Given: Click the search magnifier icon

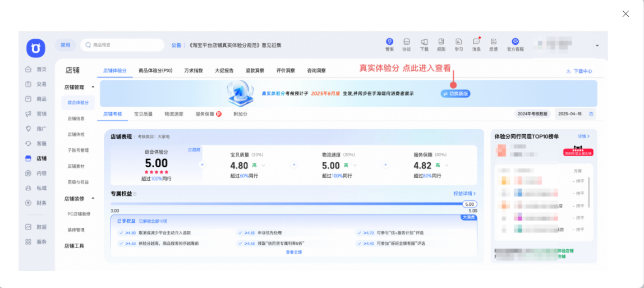Looking at the screenshot, I should pyautogui.click(x=88, y=45).
